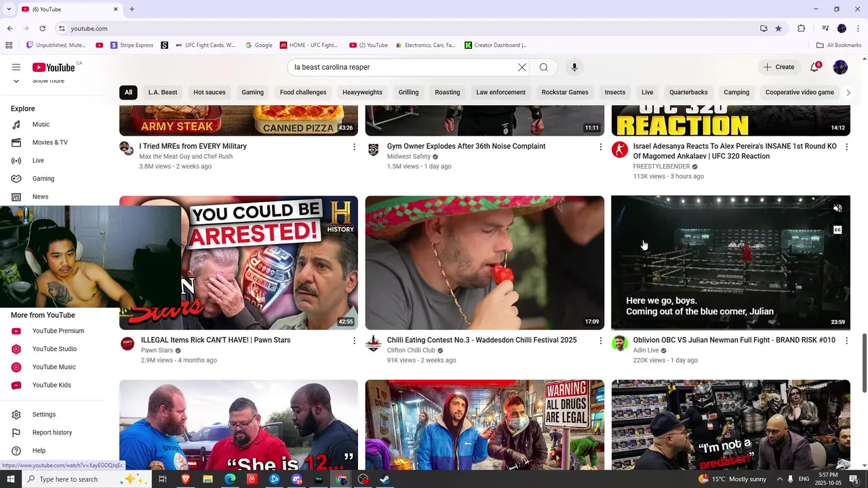Play the 'She is 12' video thumbnail
Image resolution: width=868 pixels, height=488 pixels.
point(239,425)
